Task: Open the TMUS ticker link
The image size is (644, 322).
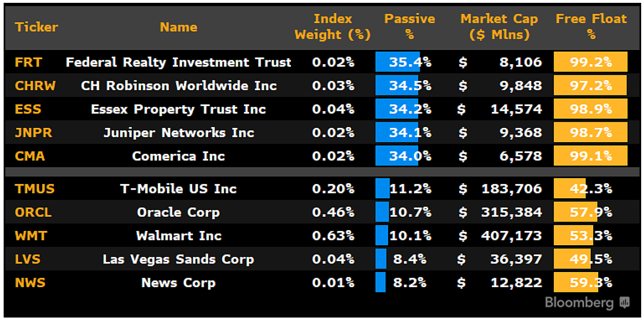Action: pyautogui.click(x=34, y=189)
